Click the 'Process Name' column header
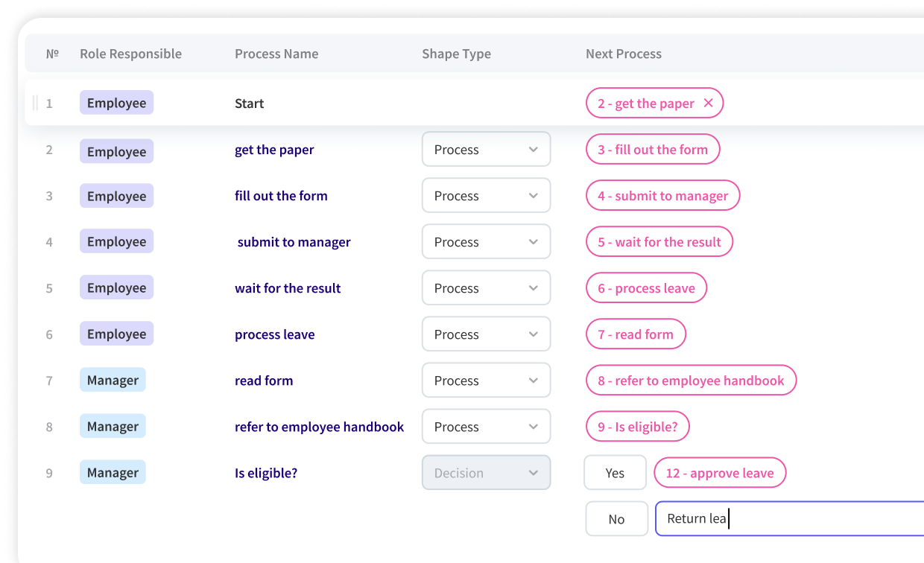Viewport: 924px width, 563px height. coord(276,54)
